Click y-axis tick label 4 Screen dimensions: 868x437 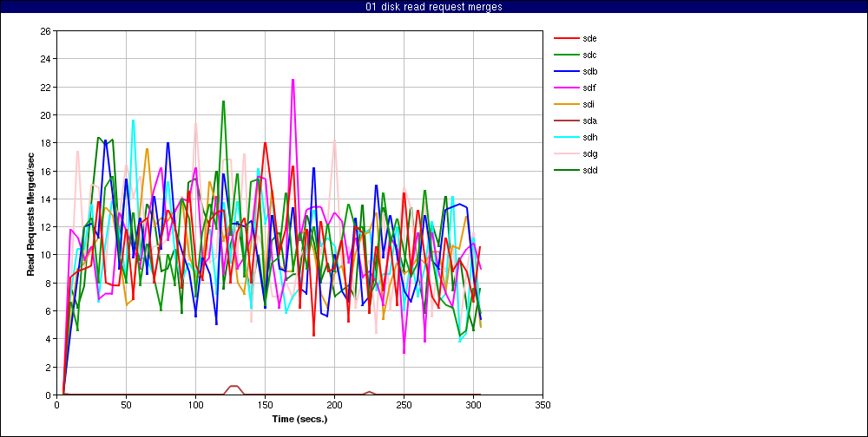48,338
